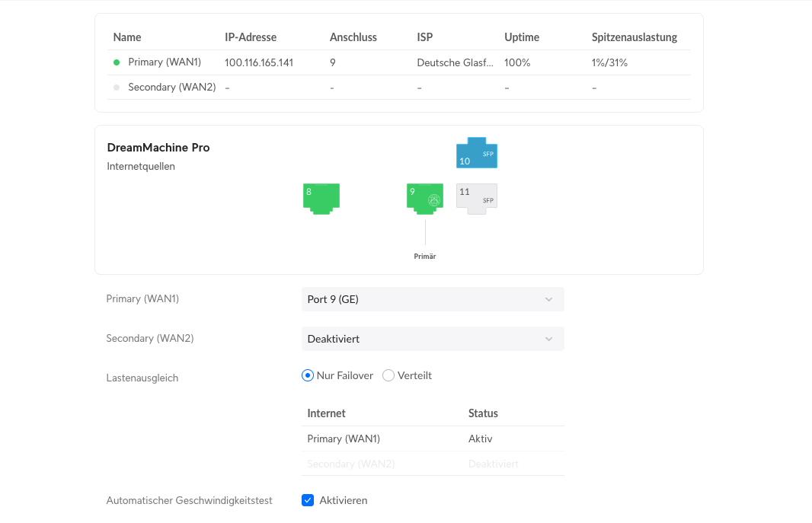Click Automatischer Geschwindigkeitstest label
This screenshot has height=523, width=812.
tap(189, 500)
